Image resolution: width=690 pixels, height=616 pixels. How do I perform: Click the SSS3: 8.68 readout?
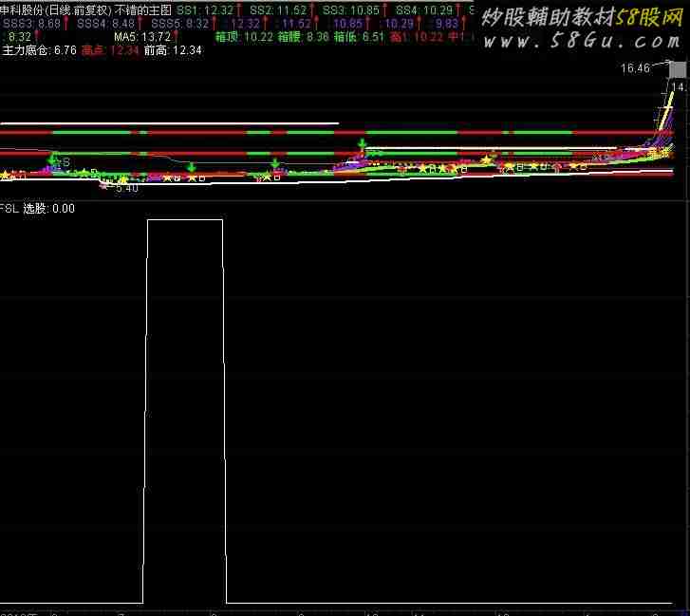tap(31, 23)
